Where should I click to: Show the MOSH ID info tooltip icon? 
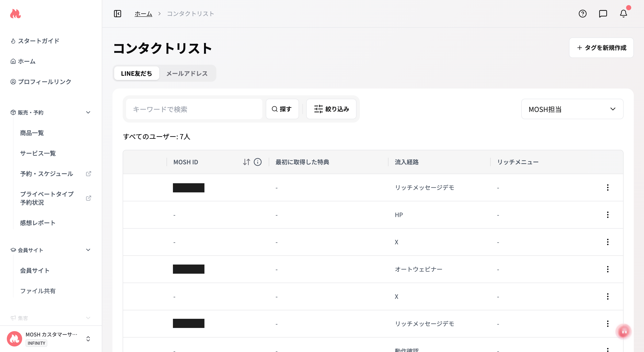coord(258,162)
